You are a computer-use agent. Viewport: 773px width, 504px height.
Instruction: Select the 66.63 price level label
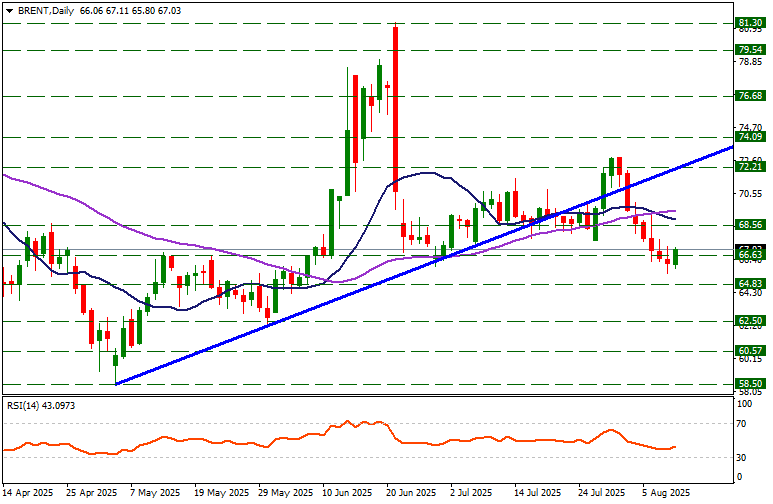[750, 255]
